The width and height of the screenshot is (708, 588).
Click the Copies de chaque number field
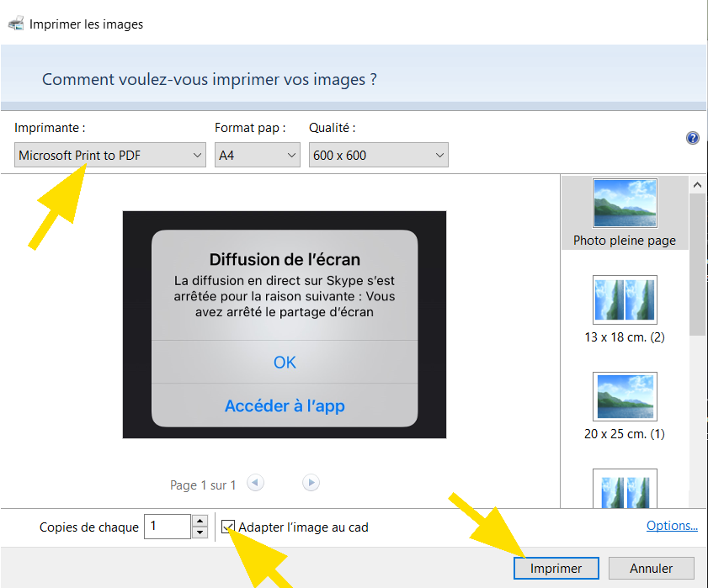[168, 527]
